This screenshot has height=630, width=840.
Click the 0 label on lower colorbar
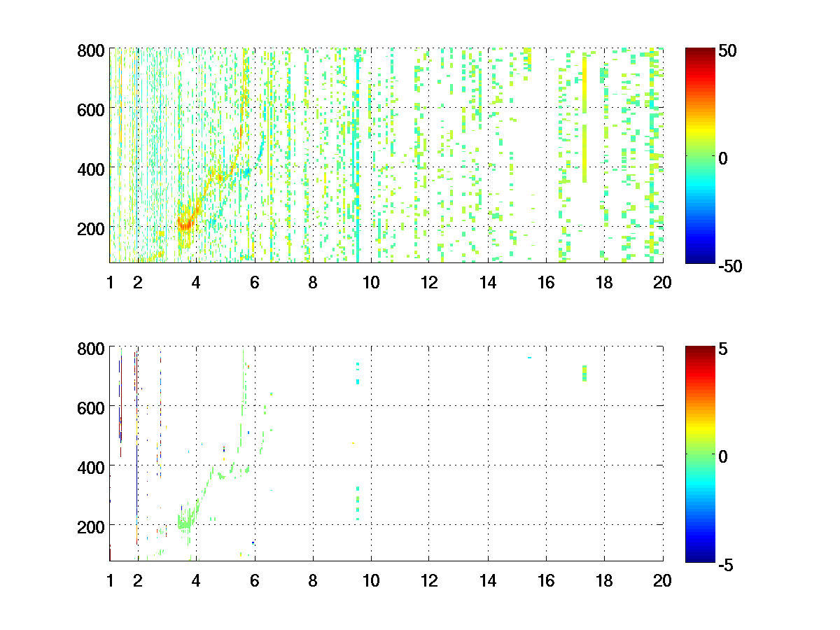[723, 456]
